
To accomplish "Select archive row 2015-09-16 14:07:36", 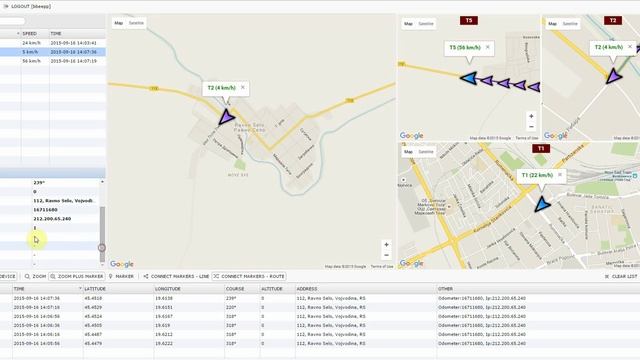I will coord(320,298).
